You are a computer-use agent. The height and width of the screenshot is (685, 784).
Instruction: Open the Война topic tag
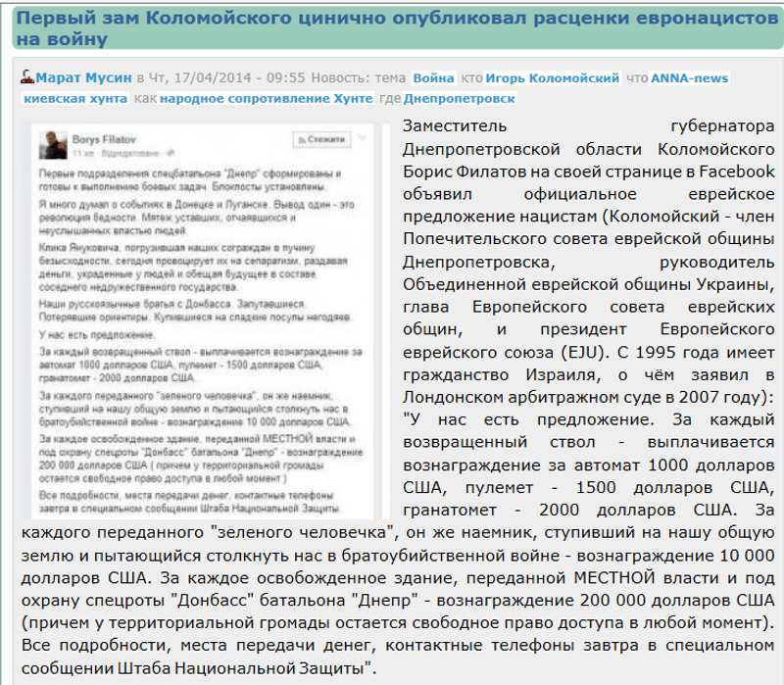[x=433, y=78]
